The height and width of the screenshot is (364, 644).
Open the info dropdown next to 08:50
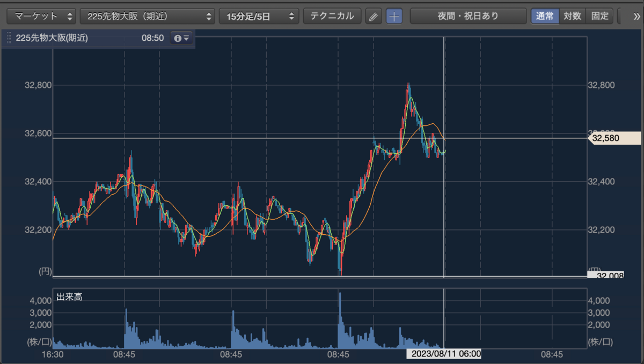pos(181,38)
